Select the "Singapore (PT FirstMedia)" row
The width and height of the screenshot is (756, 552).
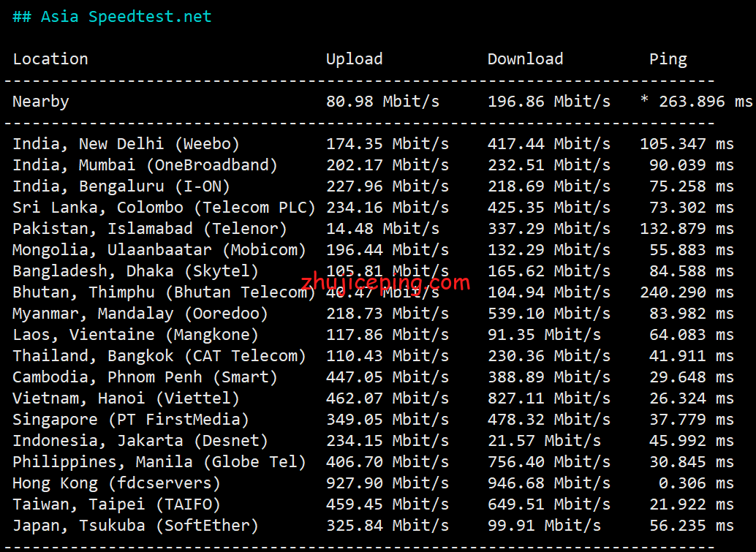[x=131, y=420]
